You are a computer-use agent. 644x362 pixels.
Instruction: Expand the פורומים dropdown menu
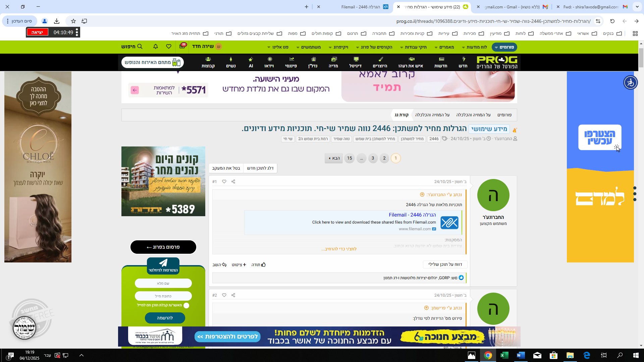504,47
